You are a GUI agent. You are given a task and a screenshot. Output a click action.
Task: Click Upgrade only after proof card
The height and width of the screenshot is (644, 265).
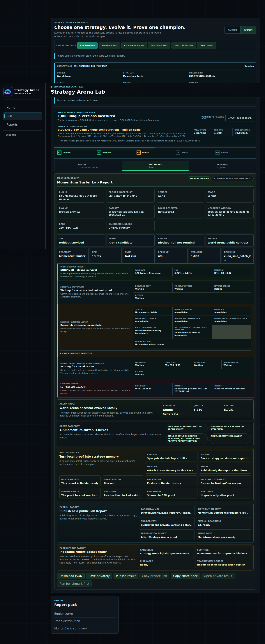(225, 493)
